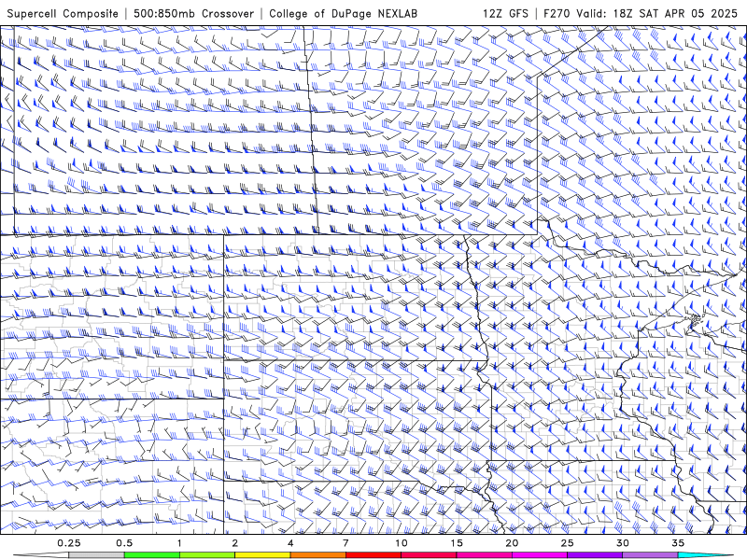This screenshot has width=747, height=560.
Task: Click the cyan above-35 legend arrow segment
Action: coord(706,555)
